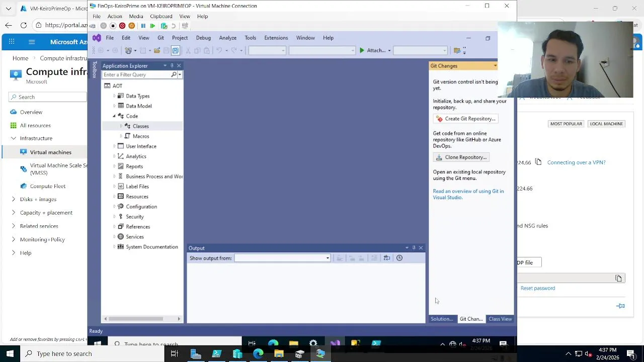Select System Documentation tree item
Viewport: 644px width, 362px height.
(x=152, y=247)
